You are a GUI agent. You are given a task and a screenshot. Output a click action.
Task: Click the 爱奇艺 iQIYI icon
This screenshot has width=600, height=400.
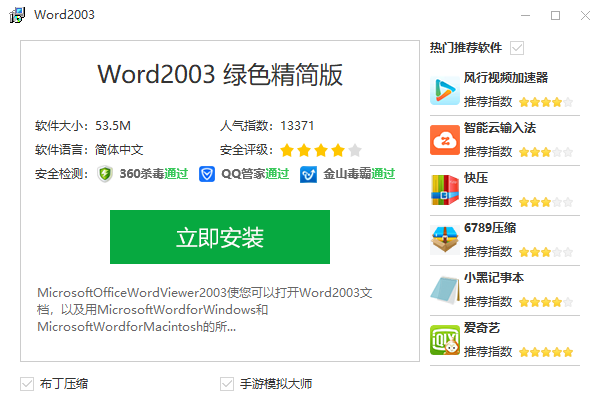click(444, 340)
